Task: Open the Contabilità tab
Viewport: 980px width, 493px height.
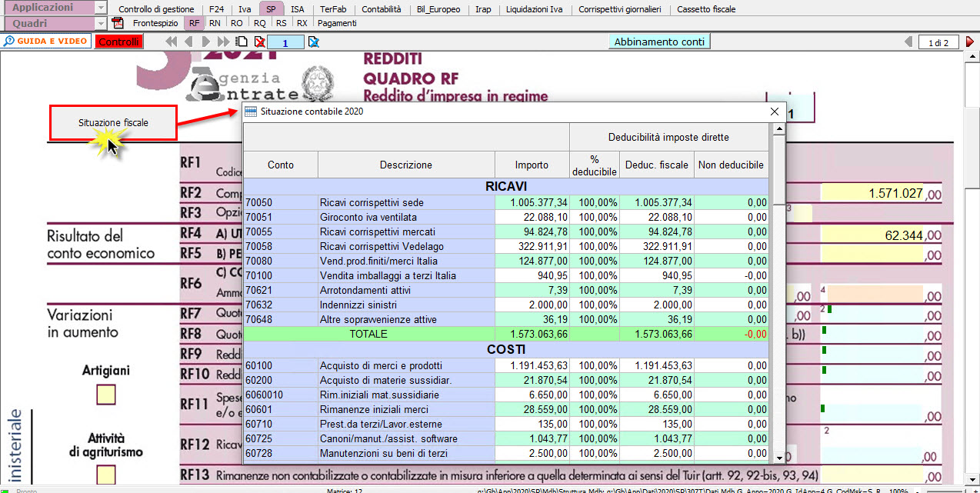Action: pos(381,9)
